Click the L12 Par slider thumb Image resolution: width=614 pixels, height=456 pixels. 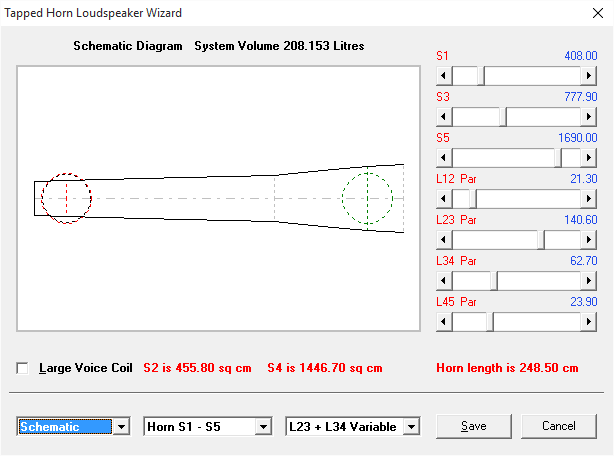click(x=473, y=199)
